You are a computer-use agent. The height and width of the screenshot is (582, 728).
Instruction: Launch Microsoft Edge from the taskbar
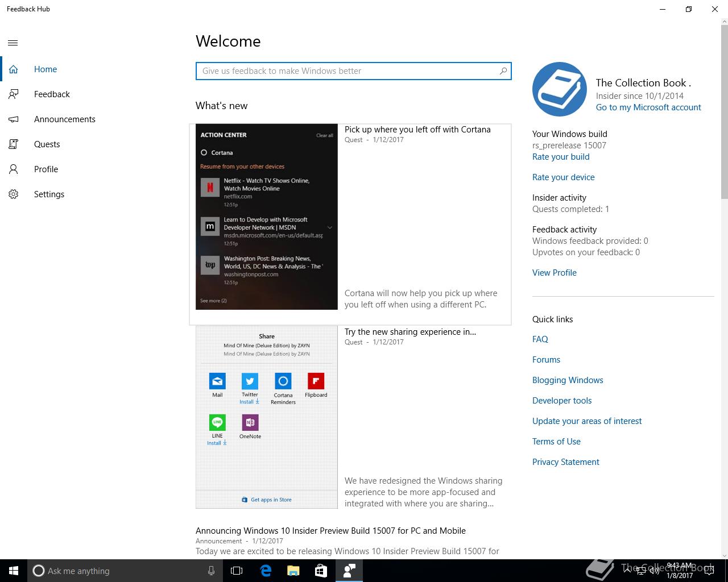[x=266, y=571]
